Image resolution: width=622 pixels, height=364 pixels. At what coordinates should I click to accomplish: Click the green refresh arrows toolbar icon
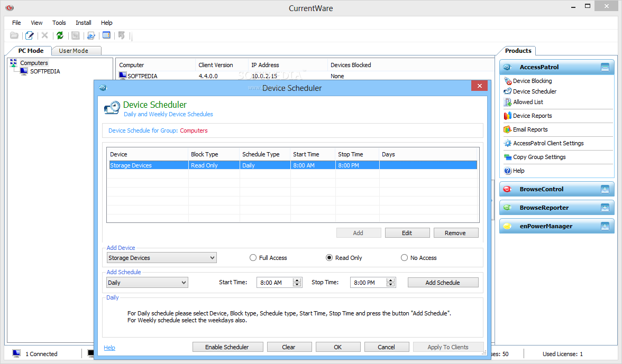coord(60,35)
